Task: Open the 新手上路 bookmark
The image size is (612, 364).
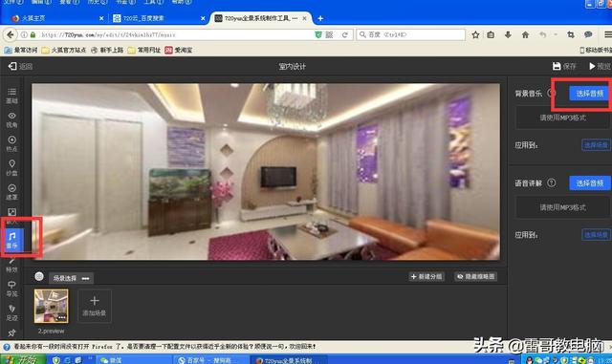Action: (107, 50)
